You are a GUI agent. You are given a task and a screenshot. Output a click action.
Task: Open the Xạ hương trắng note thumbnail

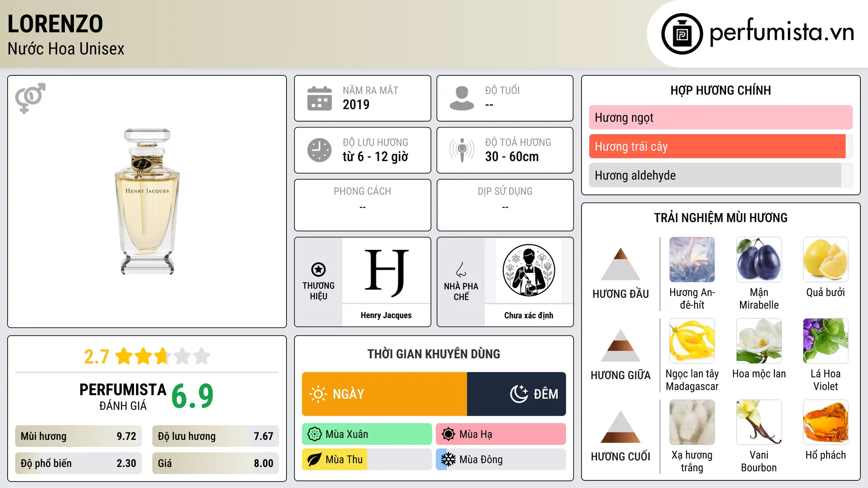coord(692,422)
